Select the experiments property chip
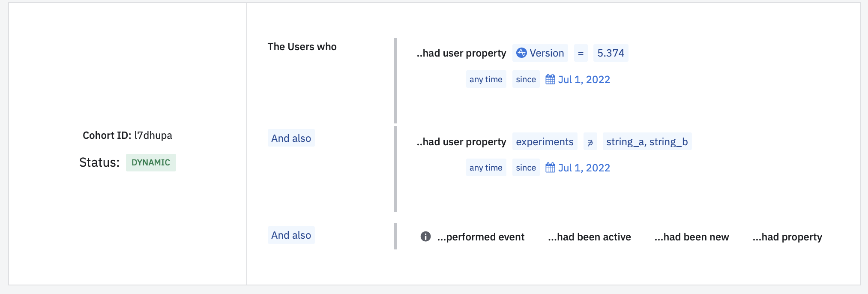The height and width of the screenshot is (294, 868). click(545, 142)
